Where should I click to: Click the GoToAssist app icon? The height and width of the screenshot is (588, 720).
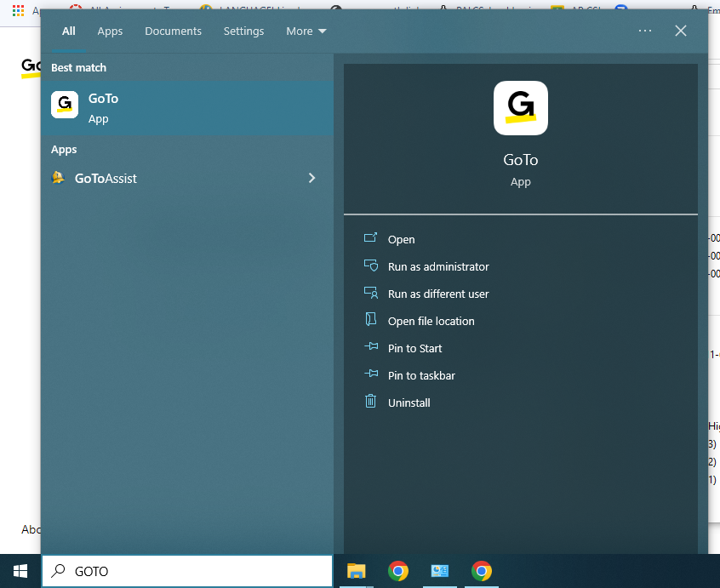tap(59, 178)
